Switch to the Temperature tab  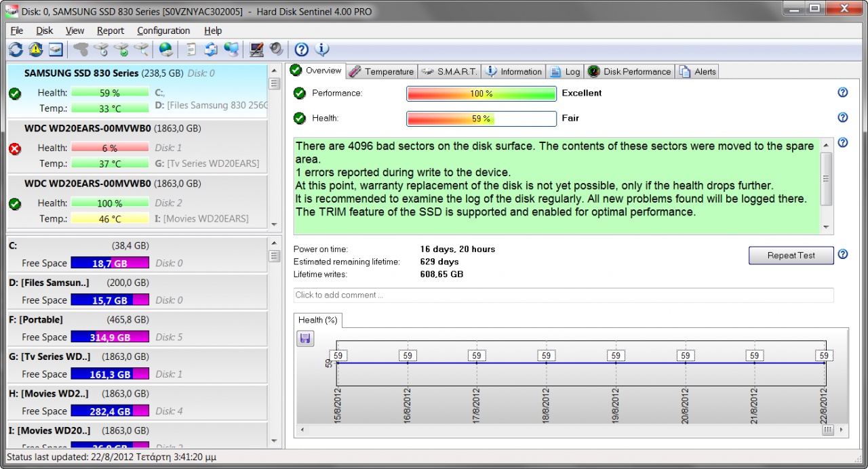(x=382, y=71)
